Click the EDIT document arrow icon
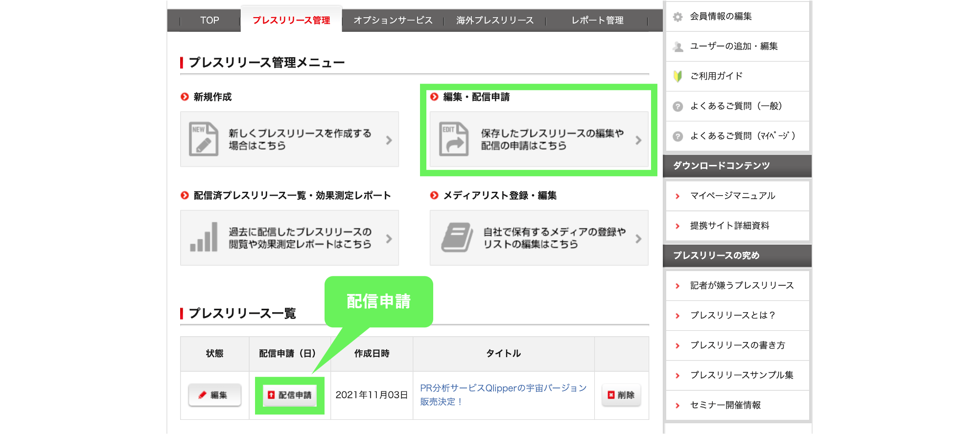Image resolution: width=980 pixels, height=434 pixels. (453, 139)
